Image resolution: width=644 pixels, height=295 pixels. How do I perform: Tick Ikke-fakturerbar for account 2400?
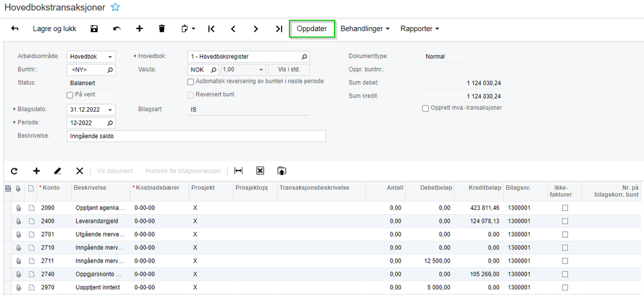point(565,221)
